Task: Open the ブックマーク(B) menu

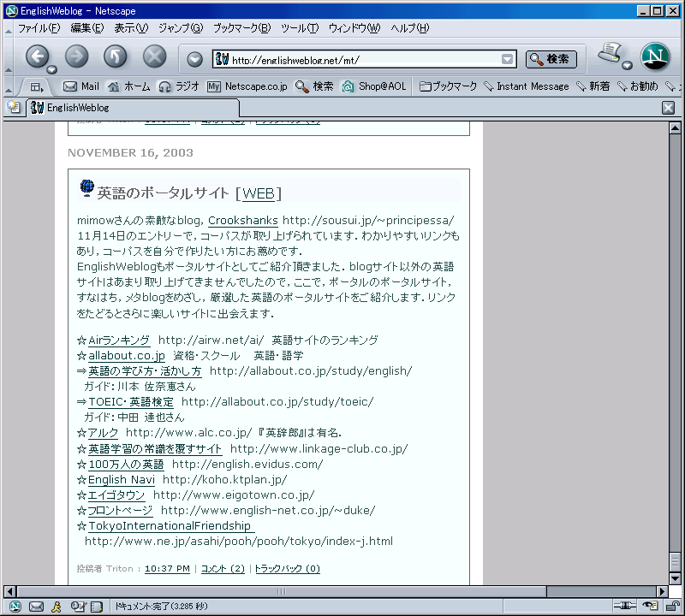Action: tap(242, 28)
